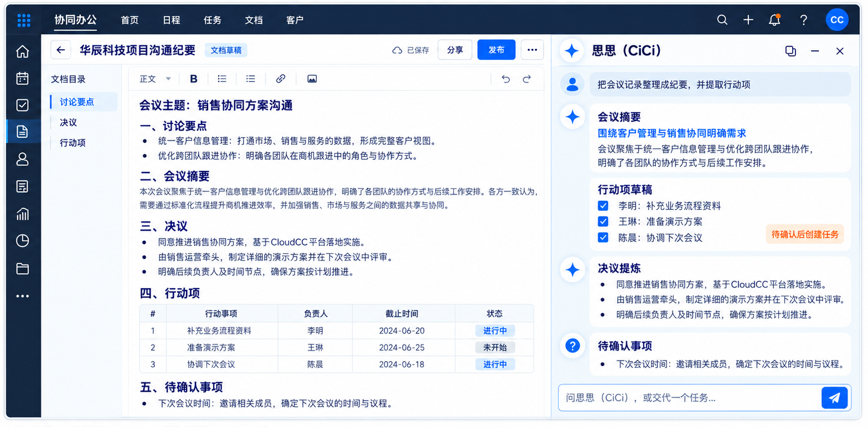Image resolution: width=868 pixels, height=427 pixels.
Task: Click the redo arrow
Action: click(527, 79)
